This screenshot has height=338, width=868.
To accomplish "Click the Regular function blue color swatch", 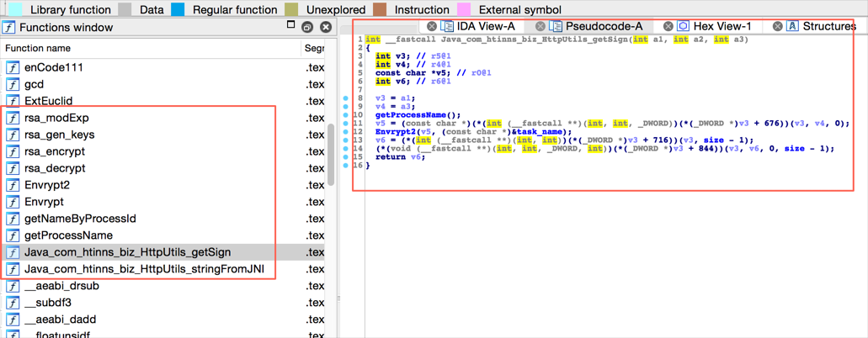I will click(x=178, y=9).
